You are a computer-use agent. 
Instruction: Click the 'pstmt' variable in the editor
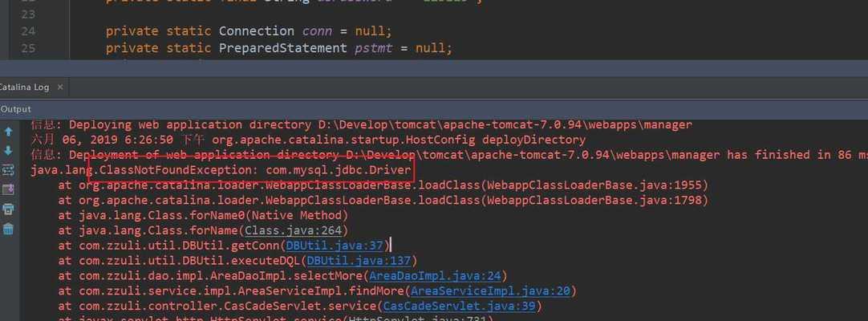[374, 48]
